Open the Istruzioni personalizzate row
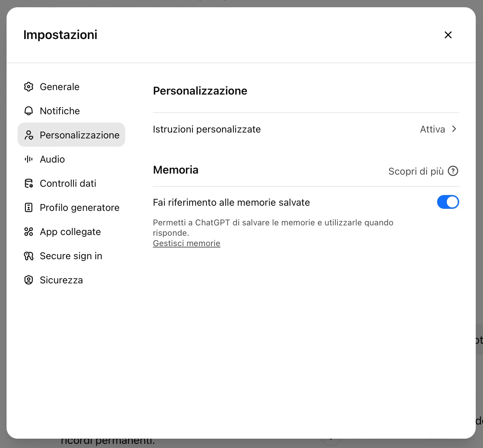 click(x=207, y=129)
